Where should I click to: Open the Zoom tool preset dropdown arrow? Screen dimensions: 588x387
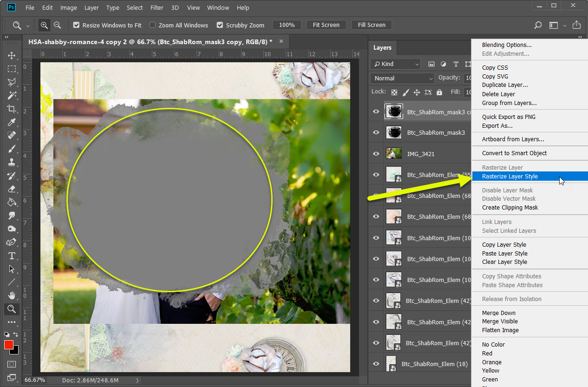click(x=28, y=26)
